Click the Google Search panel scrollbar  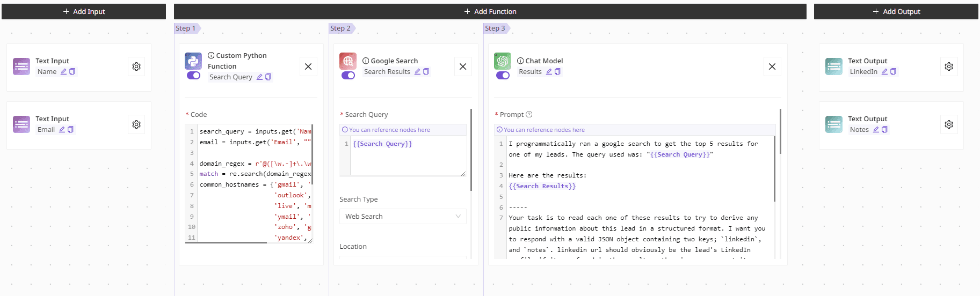pos(471,150)
